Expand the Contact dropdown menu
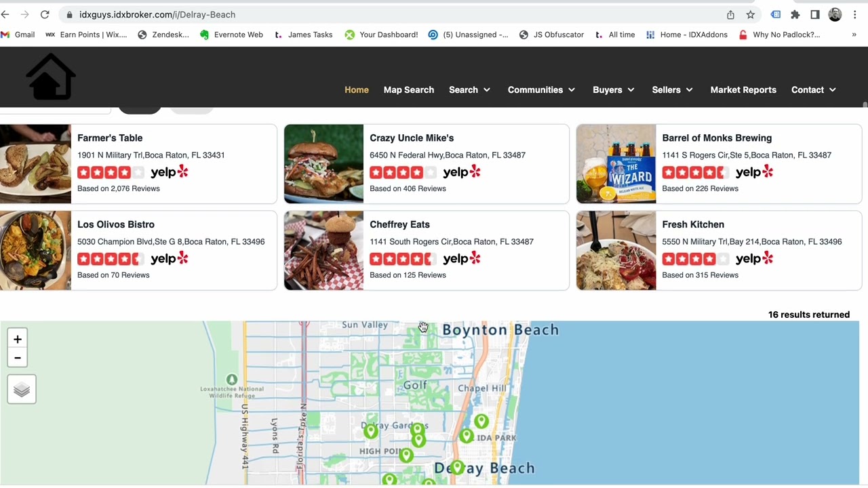 pos(814,89)
